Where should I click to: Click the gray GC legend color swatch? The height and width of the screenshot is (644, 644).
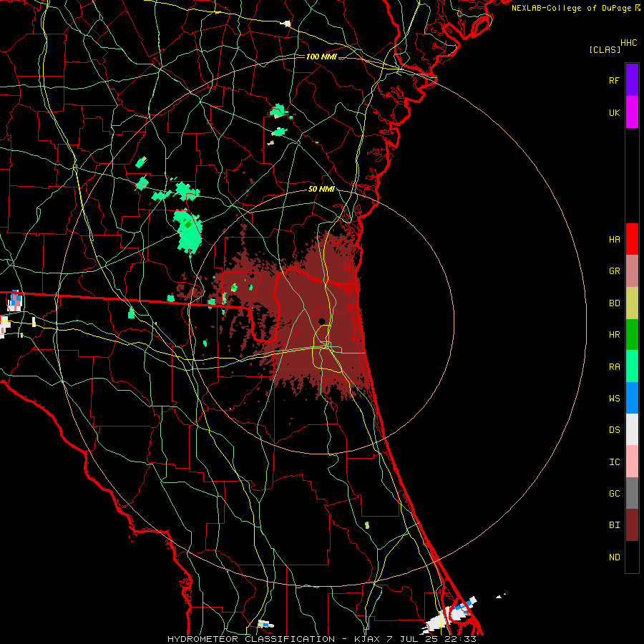[632, 493]
